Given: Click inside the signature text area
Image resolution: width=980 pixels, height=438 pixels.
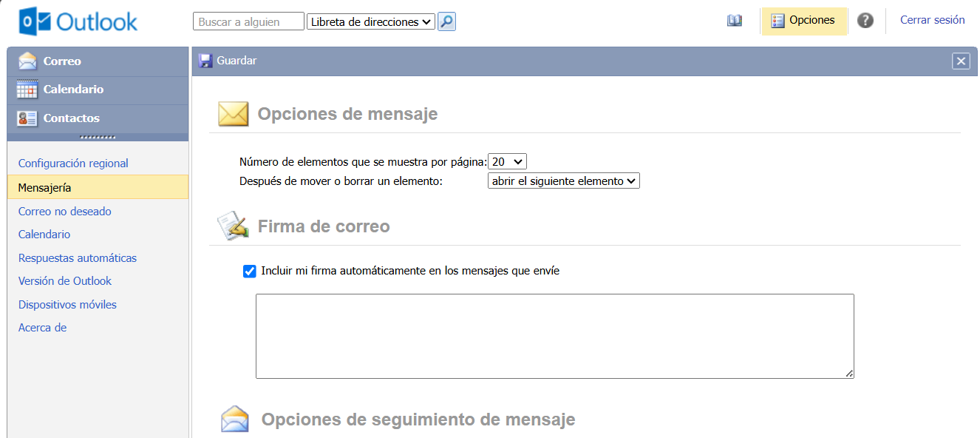Looking at the screenshot, I should click(555, 336).
